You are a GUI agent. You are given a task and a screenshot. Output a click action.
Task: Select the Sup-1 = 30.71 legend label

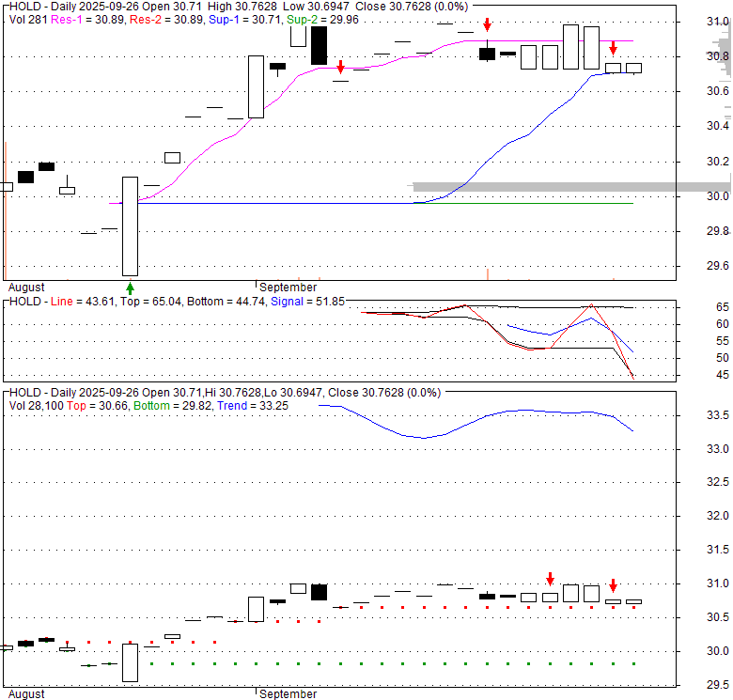click(244, 20)
